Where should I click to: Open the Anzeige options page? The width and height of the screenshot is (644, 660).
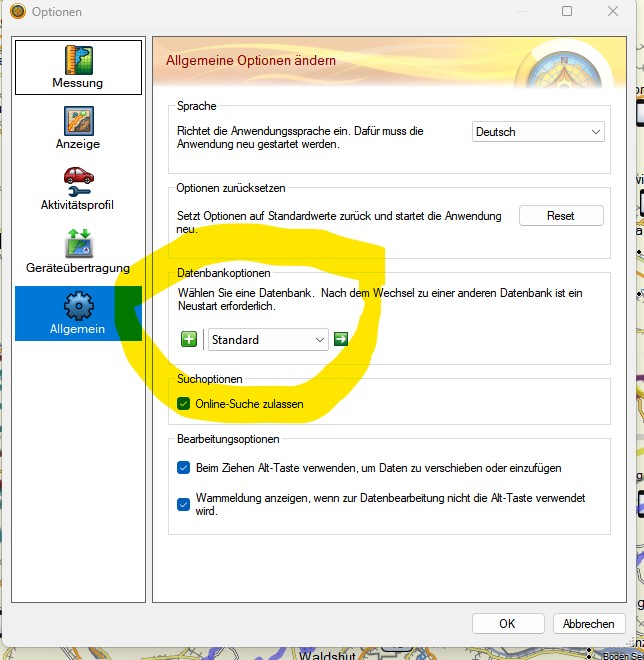(78, 128)
